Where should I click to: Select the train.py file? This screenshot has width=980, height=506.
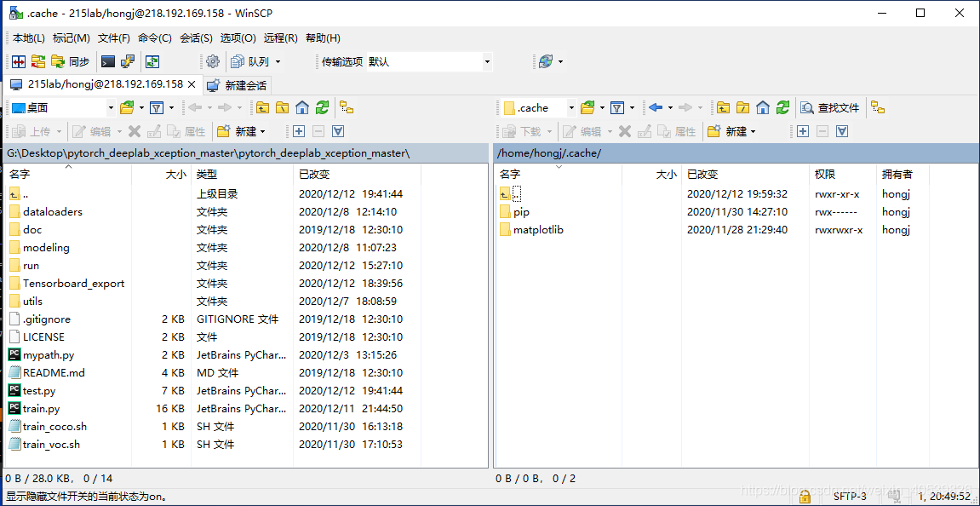(41, 409)
